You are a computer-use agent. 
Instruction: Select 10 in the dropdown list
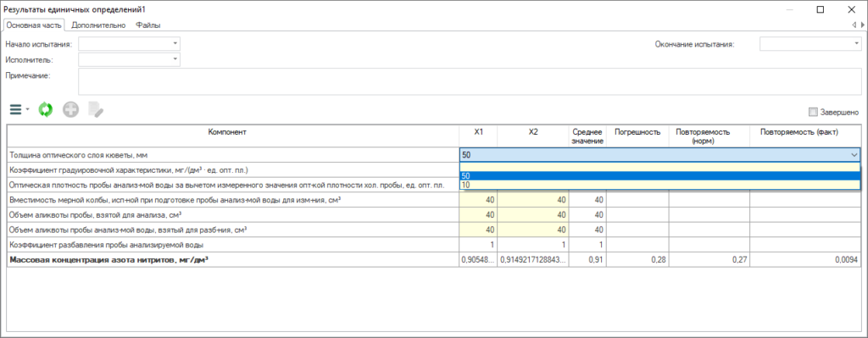(x=659, y=186)
